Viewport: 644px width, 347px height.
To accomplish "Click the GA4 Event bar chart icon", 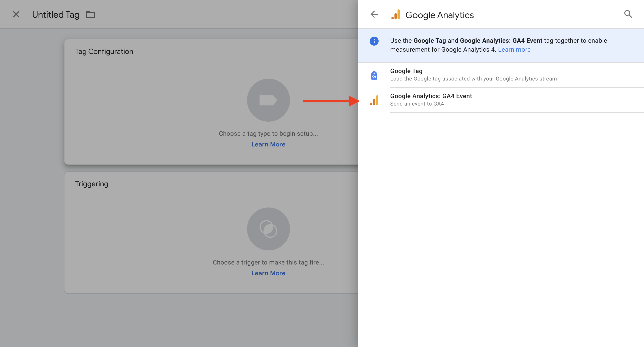I will pyautogui.click(x=374, y=100).
